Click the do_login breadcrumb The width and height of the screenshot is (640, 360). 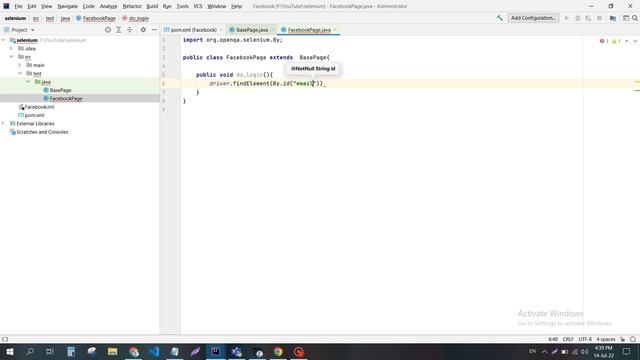pos(136,18)
